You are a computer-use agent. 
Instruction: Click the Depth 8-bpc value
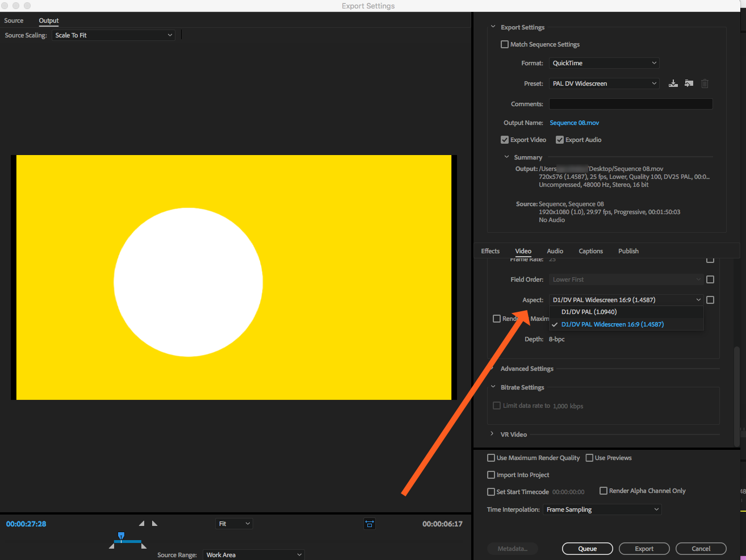pos(557,339)
